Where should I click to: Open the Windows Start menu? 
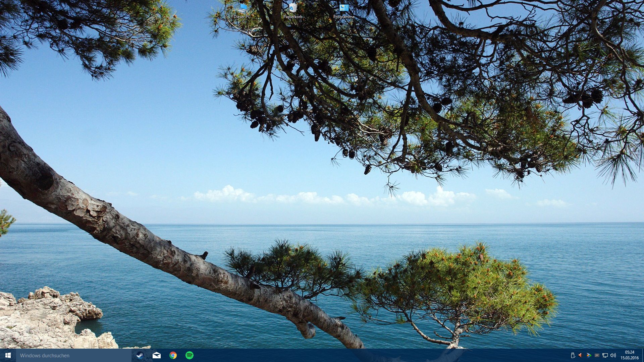(x=8, y=355)
